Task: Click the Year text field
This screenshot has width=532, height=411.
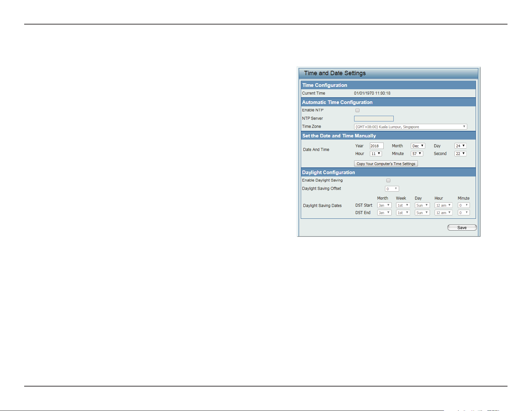Action: 376,146
